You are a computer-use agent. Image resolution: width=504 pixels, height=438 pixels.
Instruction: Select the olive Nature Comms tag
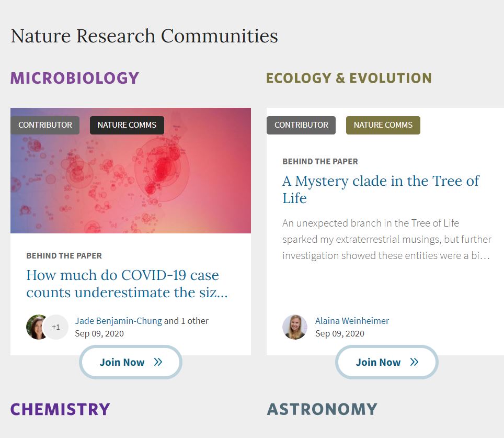click(383, 125)
